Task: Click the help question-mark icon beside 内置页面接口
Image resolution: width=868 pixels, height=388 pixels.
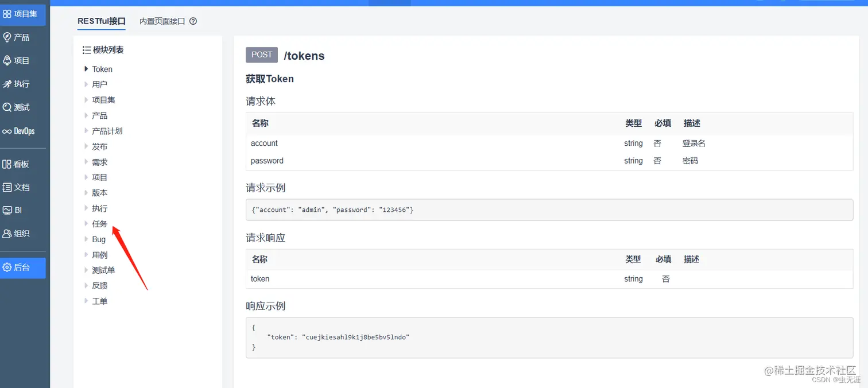Action: [193, 21]
